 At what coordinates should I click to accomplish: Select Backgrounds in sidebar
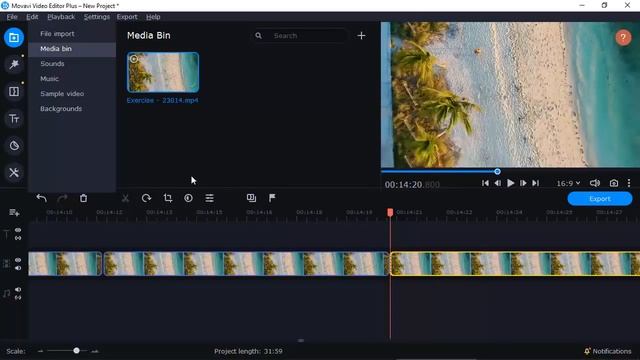point(72,109)
